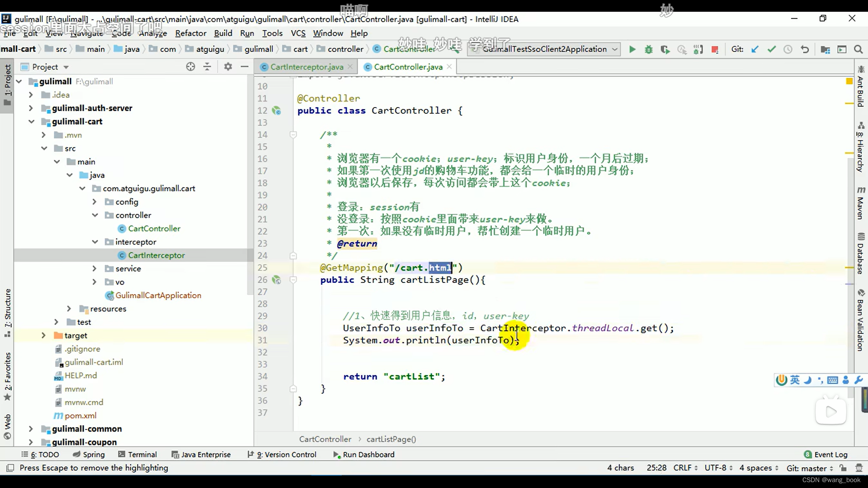
Task: Open Structure tool window tab
Action: tap(8, 313)
